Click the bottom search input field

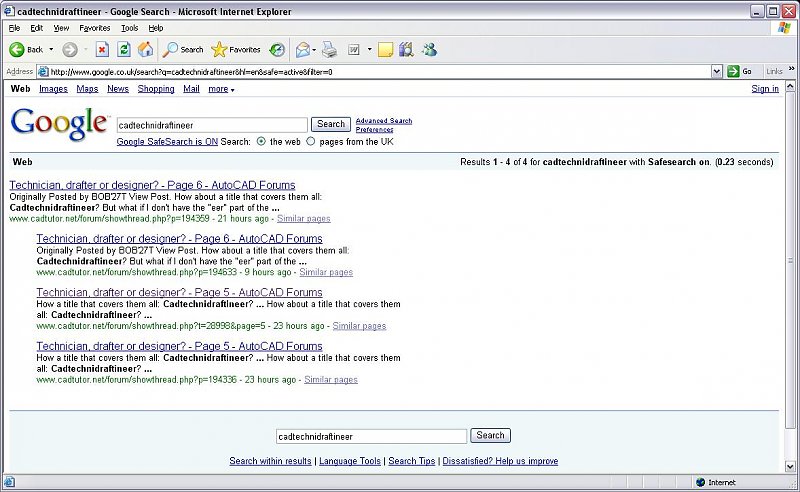pyautogui.click(x=371, y=436)
